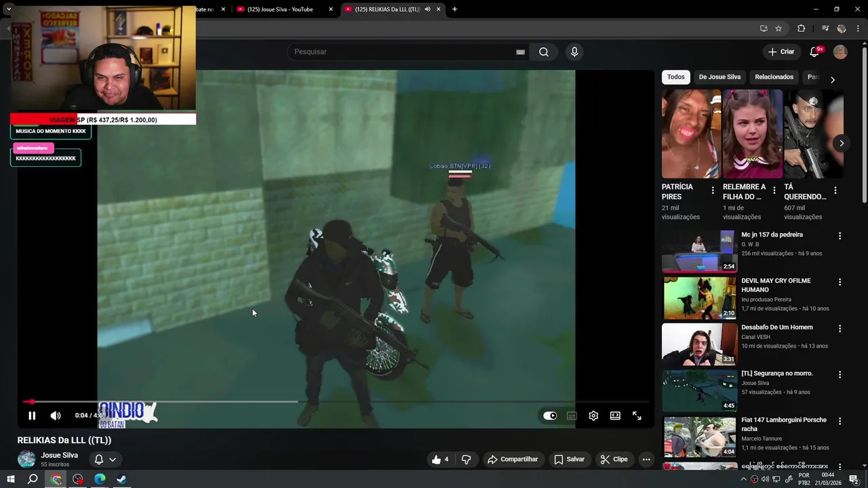Dislike the video with thumbs down
The height and width of the screenshot is (488, 868).
point(467,460)
